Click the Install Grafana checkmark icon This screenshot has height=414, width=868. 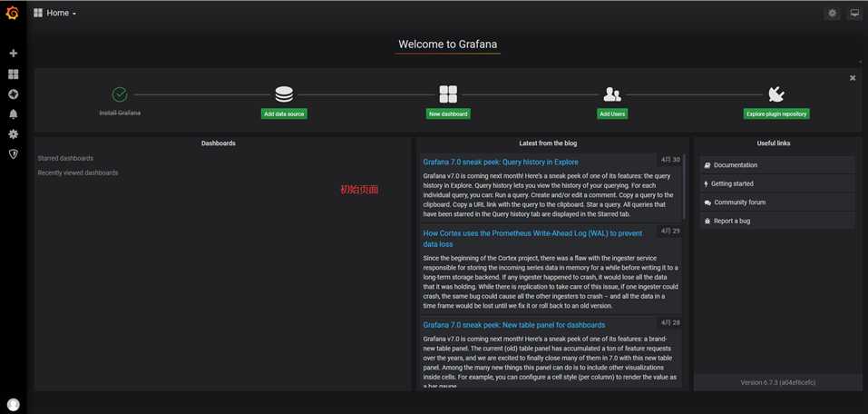[x=120, y=94]
